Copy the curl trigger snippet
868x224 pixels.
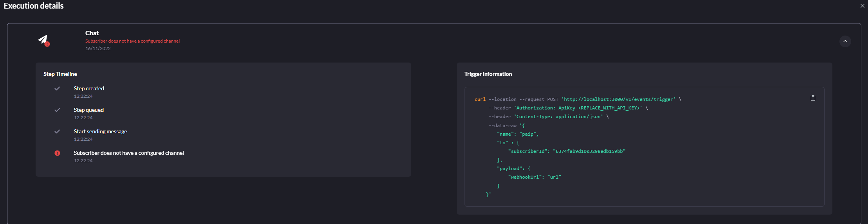813,99
